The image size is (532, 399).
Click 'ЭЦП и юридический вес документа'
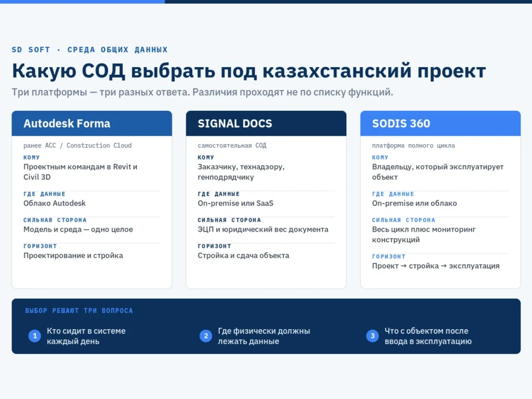(263, 229)
